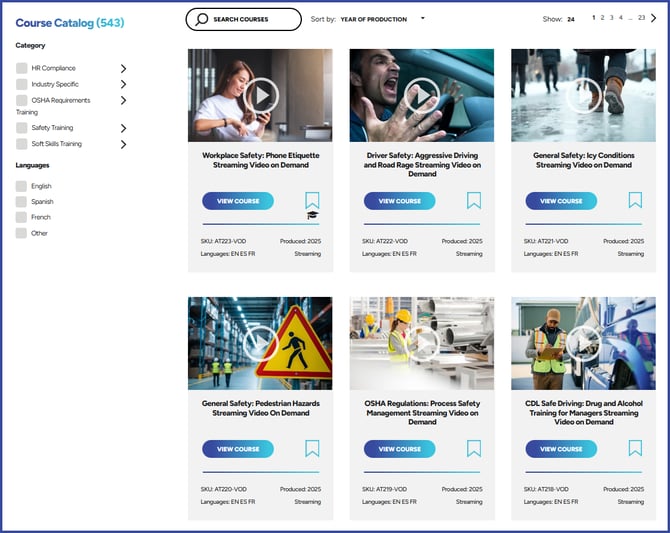Enable the Spanish language filter

(x=21, y=201)
